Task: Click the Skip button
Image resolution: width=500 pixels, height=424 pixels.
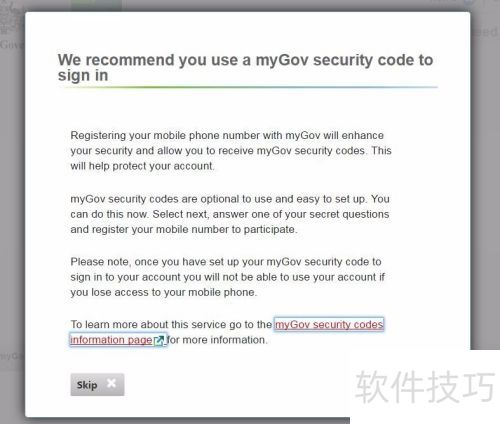Action: 97,385
